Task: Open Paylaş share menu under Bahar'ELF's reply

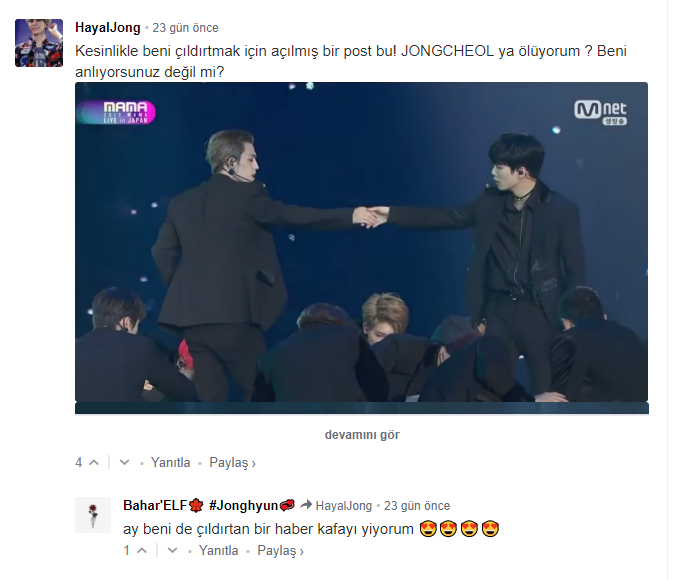Action: (280, 551)
